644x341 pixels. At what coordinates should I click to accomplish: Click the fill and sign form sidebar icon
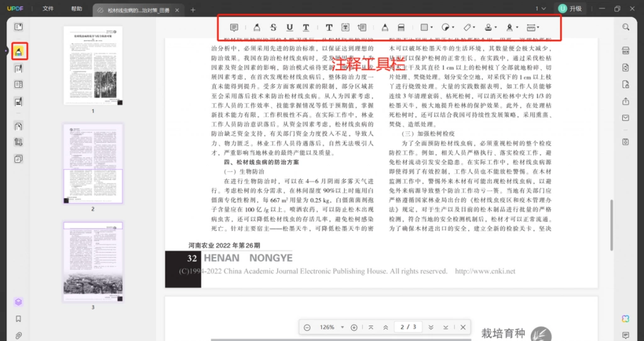pyautogui.click(x=18, y=101)
